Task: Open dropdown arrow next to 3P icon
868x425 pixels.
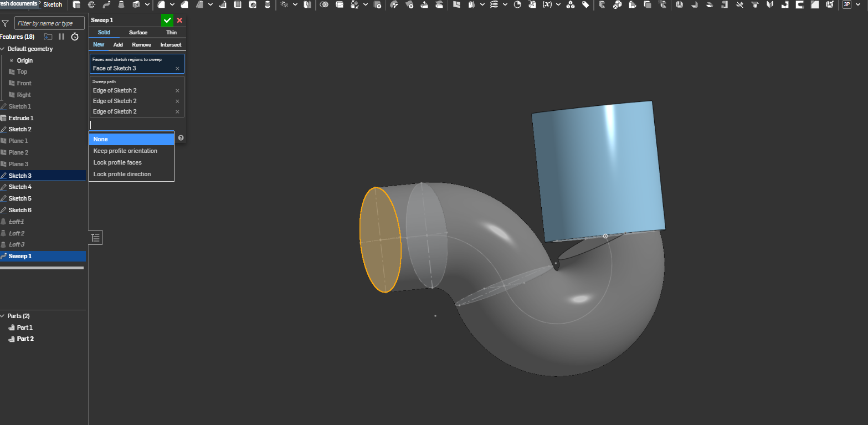Action: tap(858, 4)
